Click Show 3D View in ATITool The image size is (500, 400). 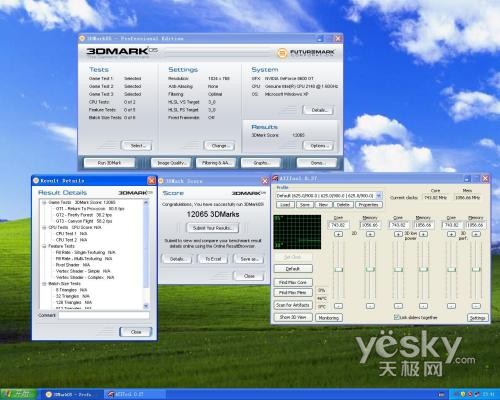293,317
